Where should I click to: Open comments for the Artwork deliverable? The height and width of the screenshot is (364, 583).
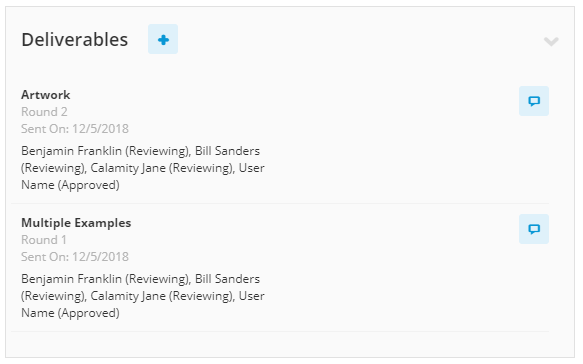click(534, 101)
